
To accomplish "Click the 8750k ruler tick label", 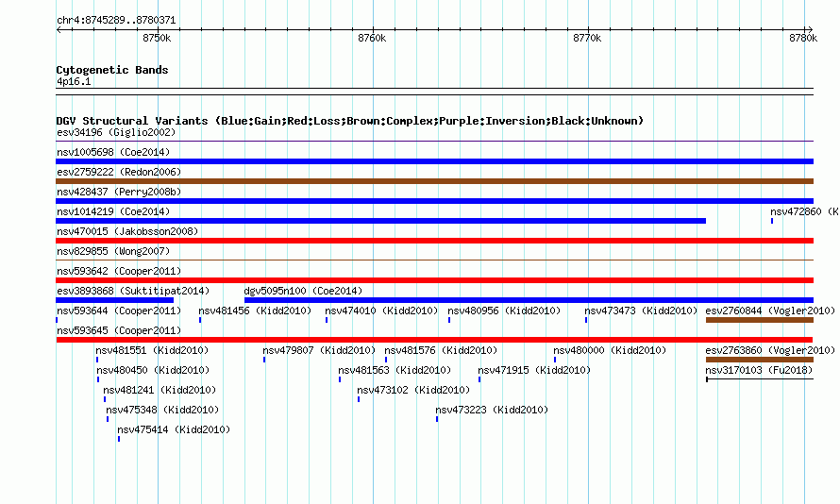I will pyautogui.click(x=157, y=38).
